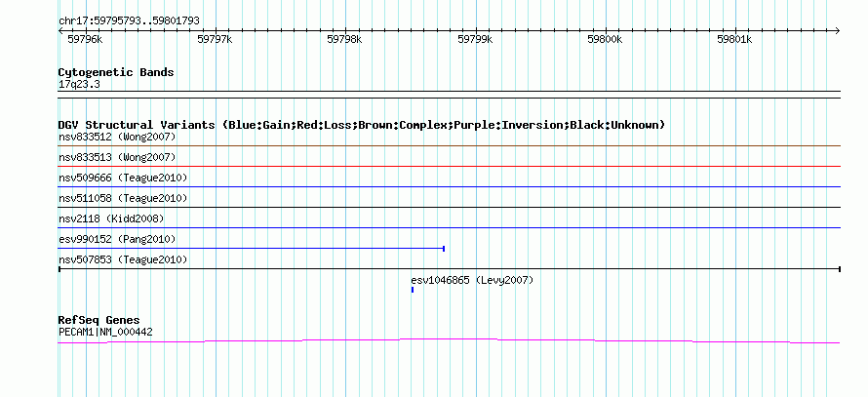This screenshot has width=868, height=397.
Task: Open variant nsv511058 (Teague2010)
Action: point(123,198)
